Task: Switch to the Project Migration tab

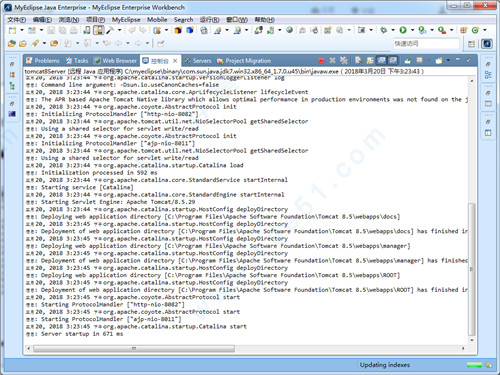Action: (x=244, y=61)
